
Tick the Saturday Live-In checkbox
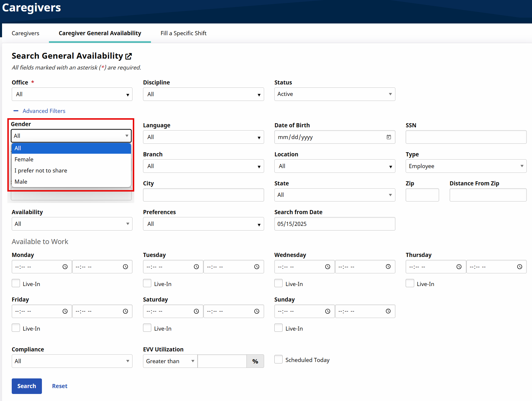pyautogui.click(x=147, y=328)
